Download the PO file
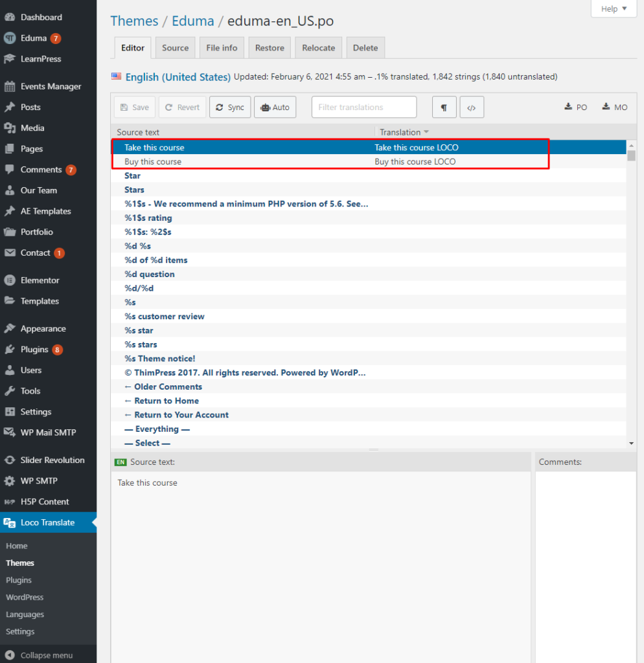Screen dimensions: 644x663 (x=575, y=107)
